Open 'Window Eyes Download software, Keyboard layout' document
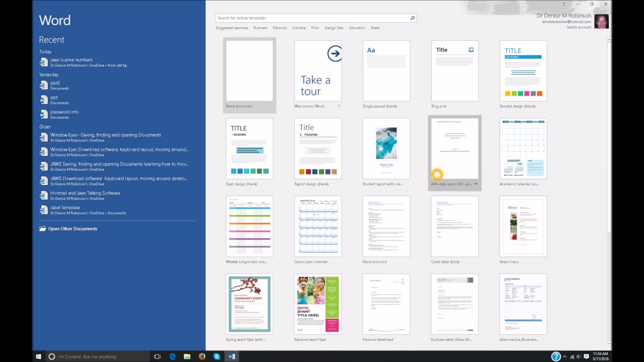This screenshot has height=362, width=644. click(x=117, y=152)
